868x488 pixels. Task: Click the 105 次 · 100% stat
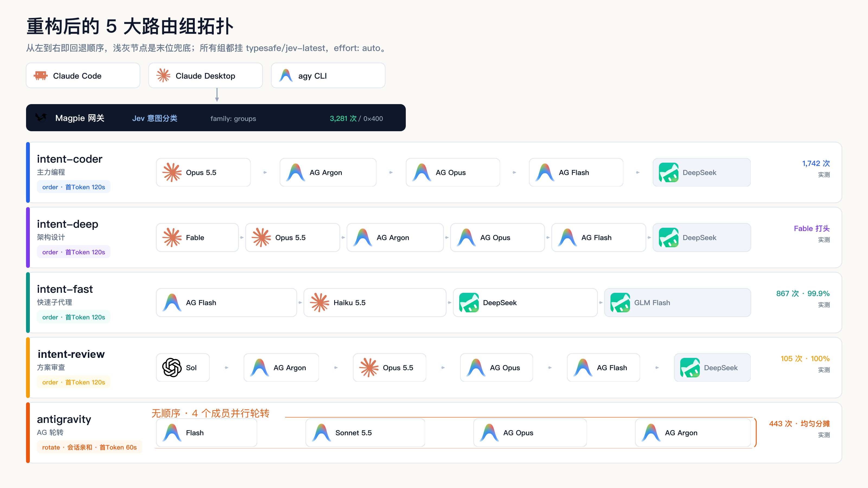point(805,358)
